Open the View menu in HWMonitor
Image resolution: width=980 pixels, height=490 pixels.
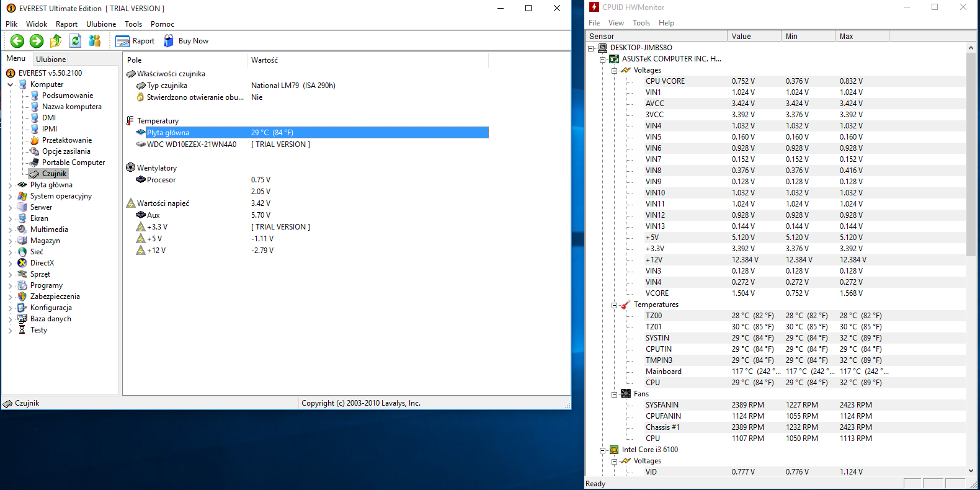tap(616, 23)
